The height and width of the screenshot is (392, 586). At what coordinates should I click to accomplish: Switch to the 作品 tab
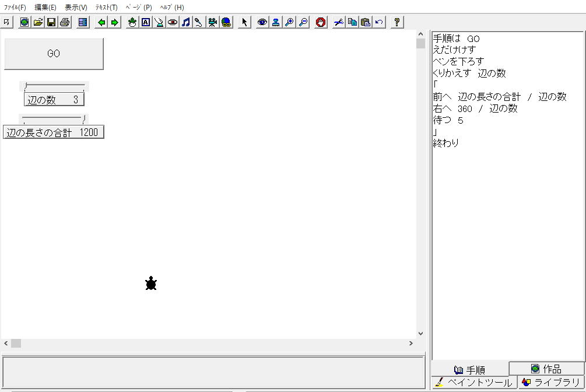546,369
